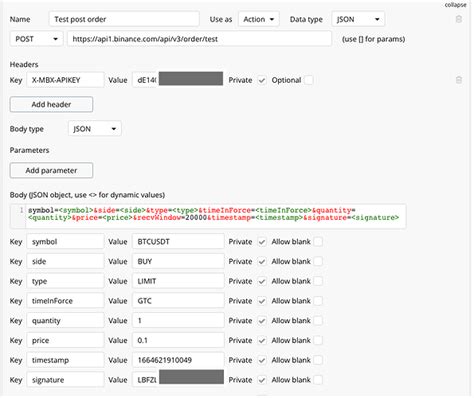Toggle Allow blank for type
Viewport: 474px width, 398px height.
point(318,281)
